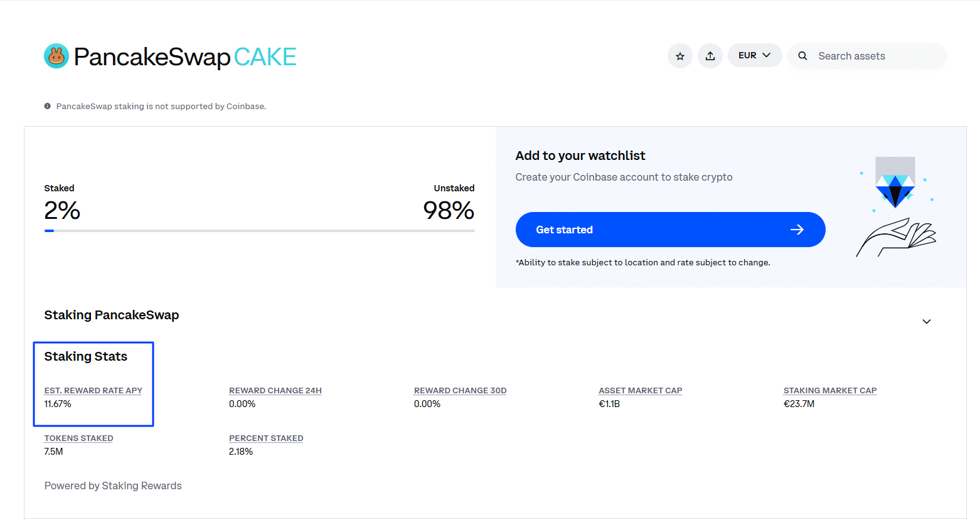Click the STAKING MARKET CAP label

[x=829, y=391]
